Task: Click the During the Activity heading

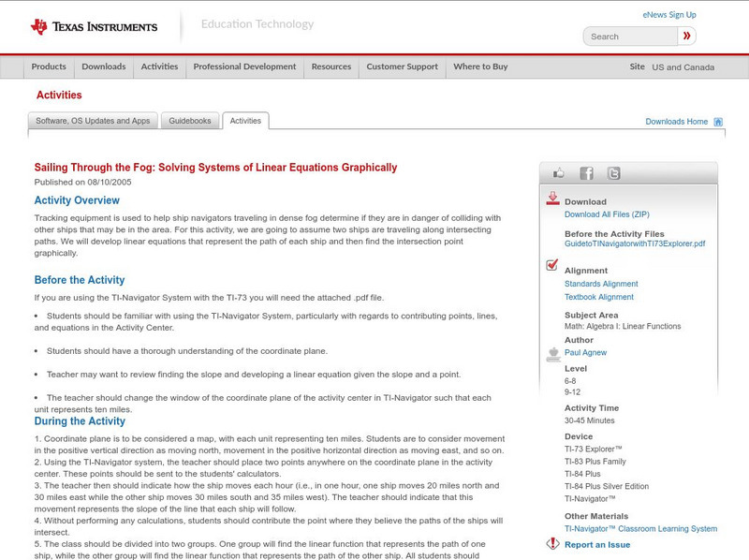Action: (80, 421)
